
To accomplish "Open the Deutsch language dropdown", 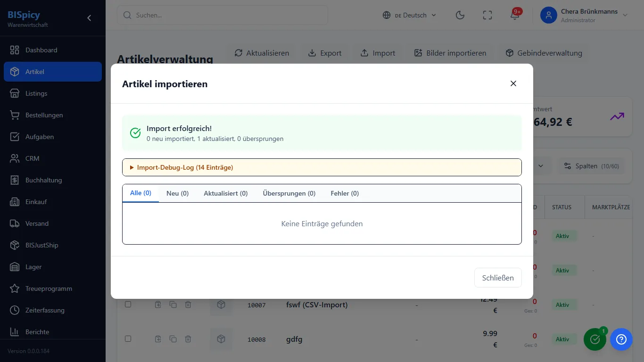I will click(x=409, y=15).
